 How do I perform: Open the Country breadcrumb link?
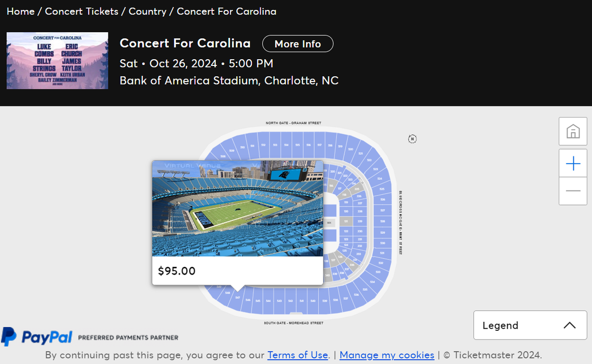tap(147, 11)
